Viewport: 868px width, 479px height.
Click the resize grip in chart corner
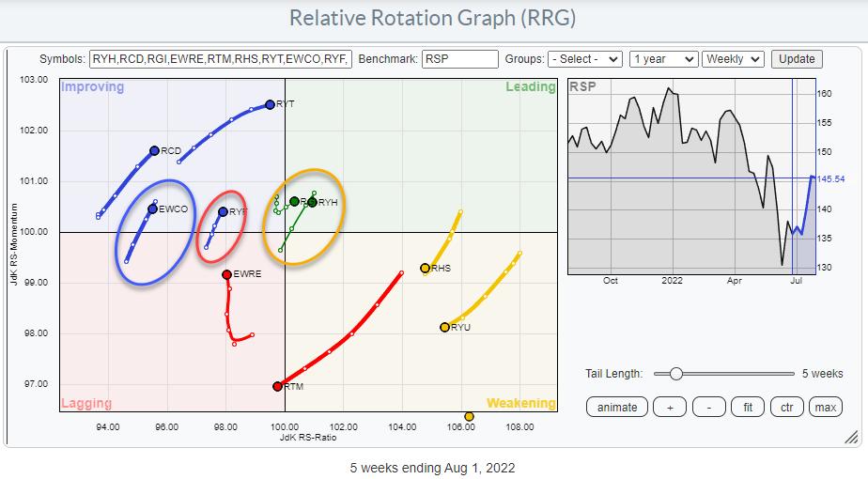[x=851, y=436]
